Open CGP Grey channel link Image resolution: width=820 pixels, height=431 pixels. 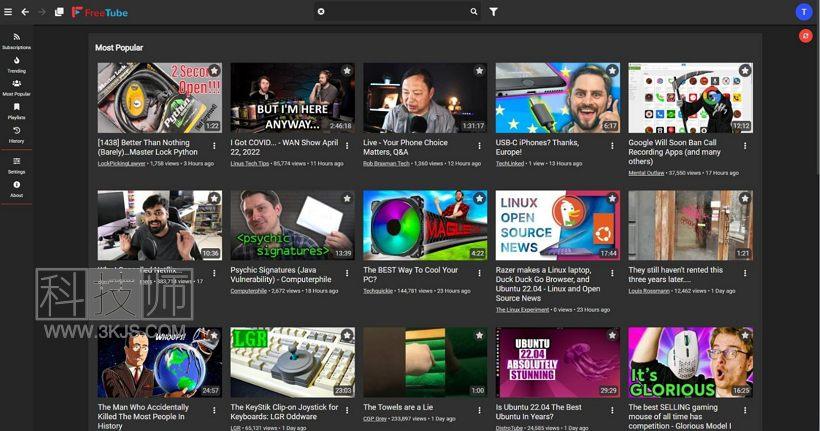[x=375, y=419]
